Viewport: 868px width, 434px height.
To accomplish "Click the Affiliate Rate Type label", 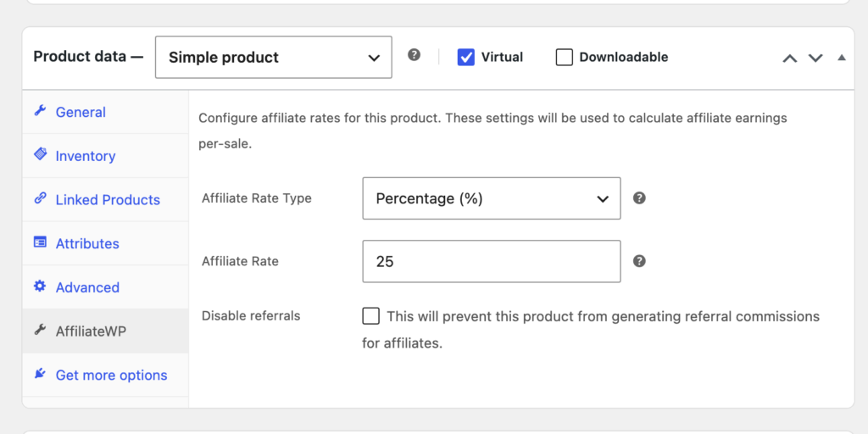I will pos(257,198).
